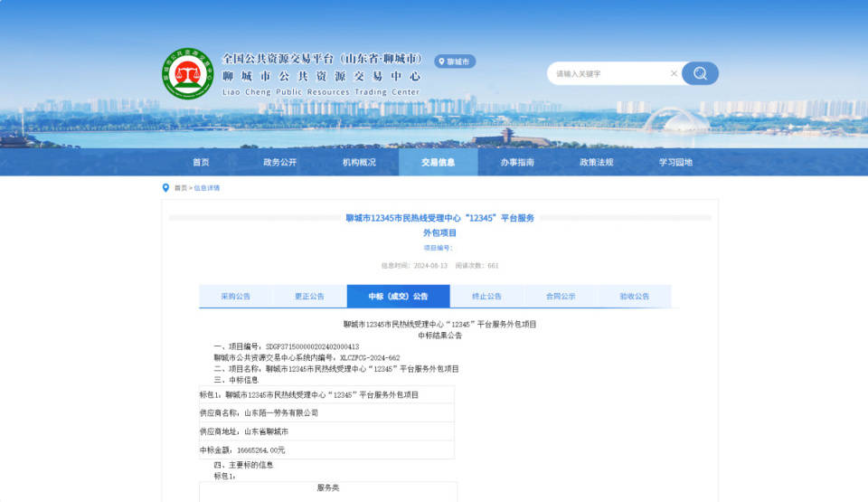The height and width of the screenshot is (502, 868).
Task: Click the 三、中标信息 section heading
Action: click(236, 380)
